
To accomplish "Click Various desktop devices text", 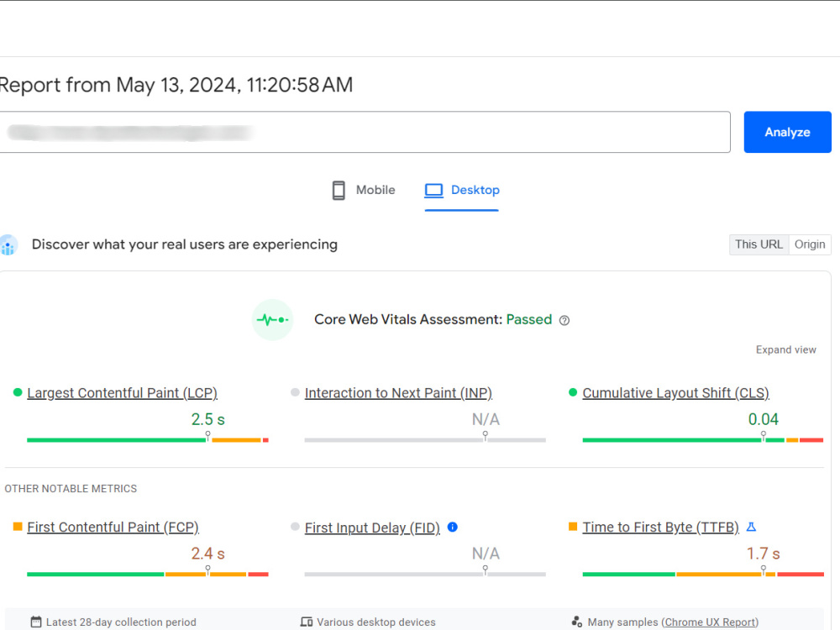I will (376, 622).
